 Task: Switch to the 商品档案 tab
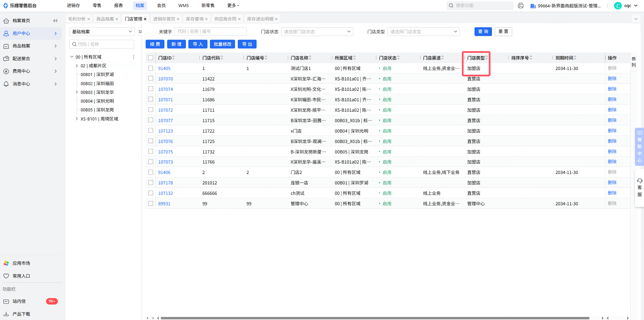pos(105,19)
